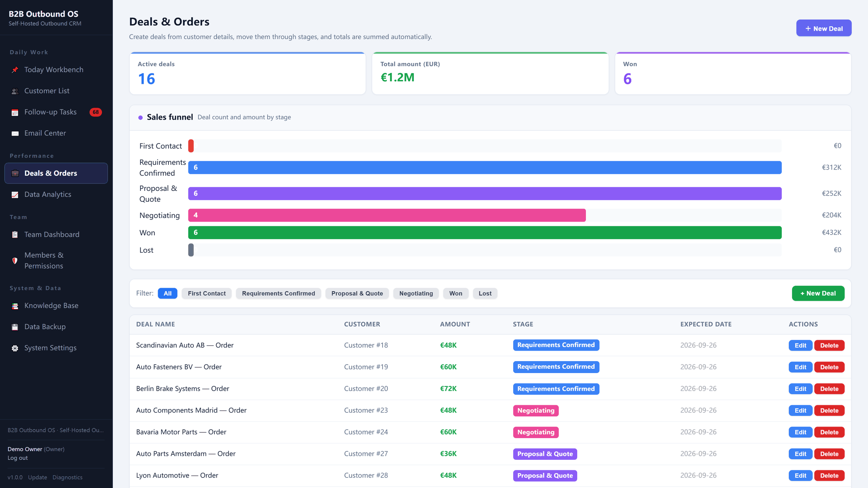Filter deals by First Contact

coord(207,293)
